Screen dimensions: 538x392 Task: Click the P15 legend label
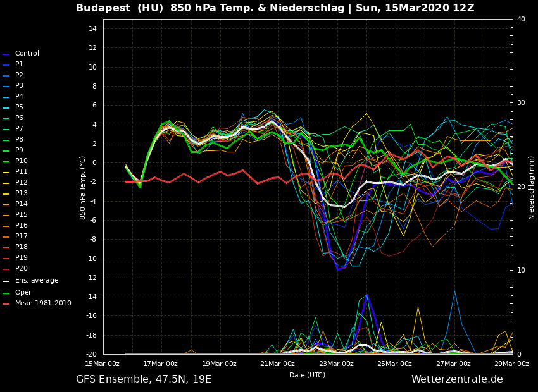click(21, 215)
